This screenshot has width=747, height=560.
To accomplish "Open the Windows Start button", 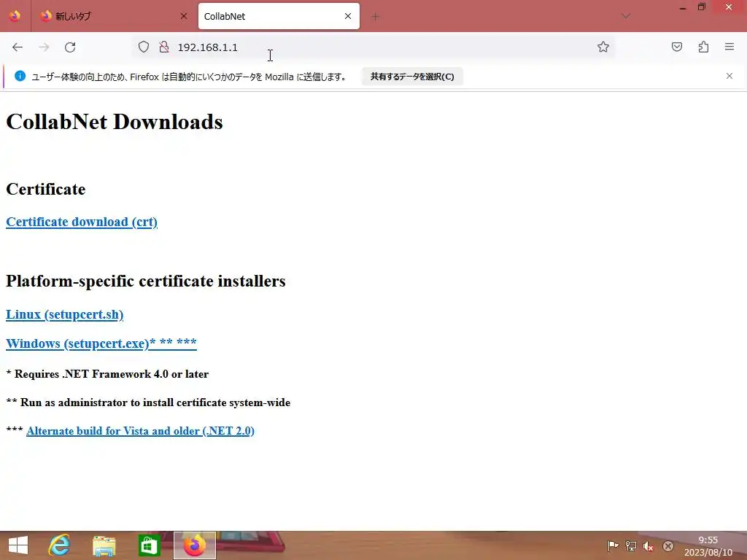I will pos(18,545).
